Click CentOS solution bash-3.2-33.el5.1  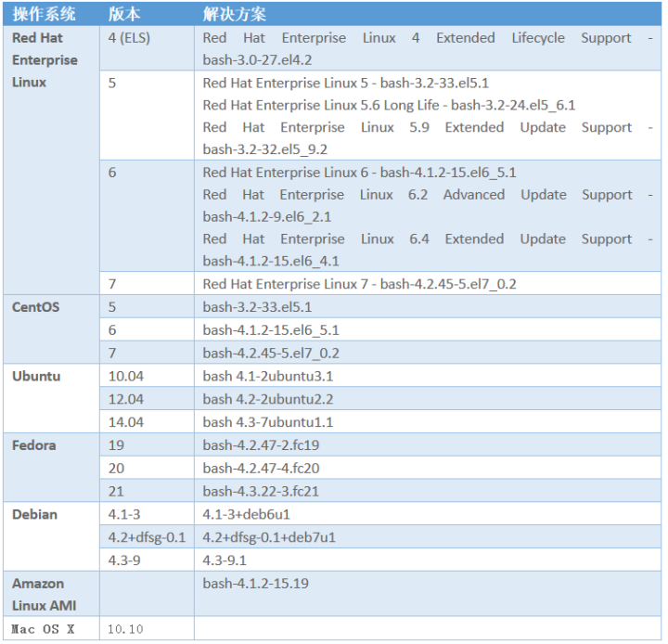pyautogui.click(x=257, y=307)
